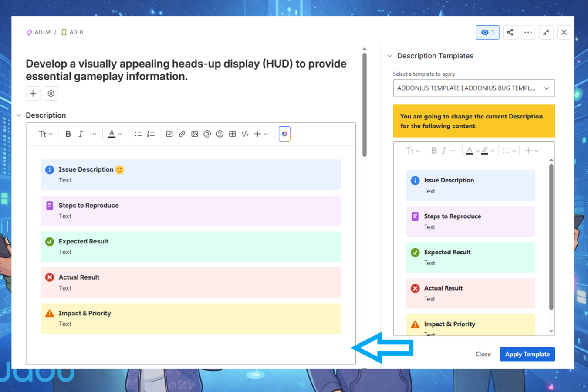The width and height of the screenshot is (588, 392).
Task: Click the template preview scrollbar
Action: pyautogui.click(x=551, y=237)
